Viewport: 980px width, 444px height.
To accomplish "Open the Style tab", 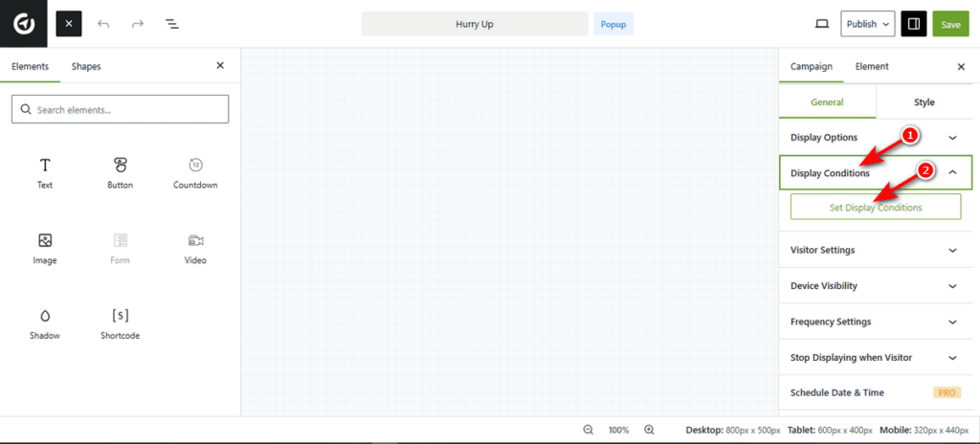I will coord(924,102).
